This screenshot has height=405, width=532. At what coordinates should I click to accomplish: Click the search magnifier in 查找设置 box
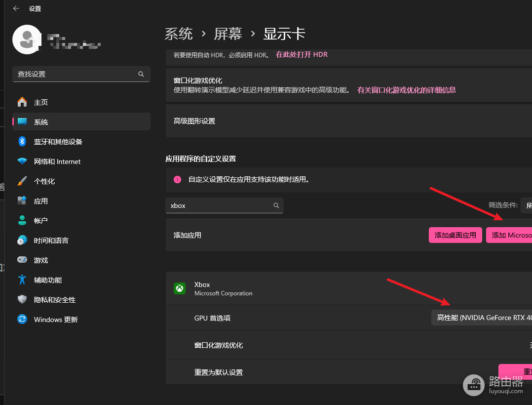pyautogui.click(x=141, y=74)
